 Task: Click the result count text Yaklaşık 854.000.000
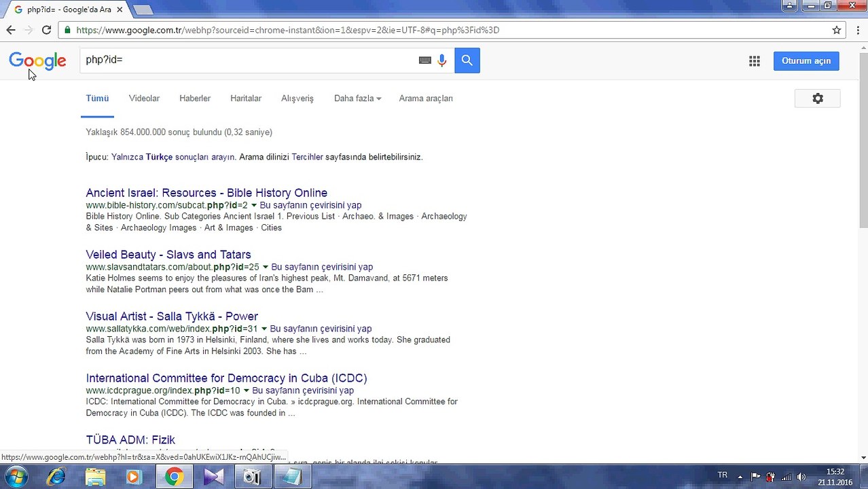click(x=179, y=132)
